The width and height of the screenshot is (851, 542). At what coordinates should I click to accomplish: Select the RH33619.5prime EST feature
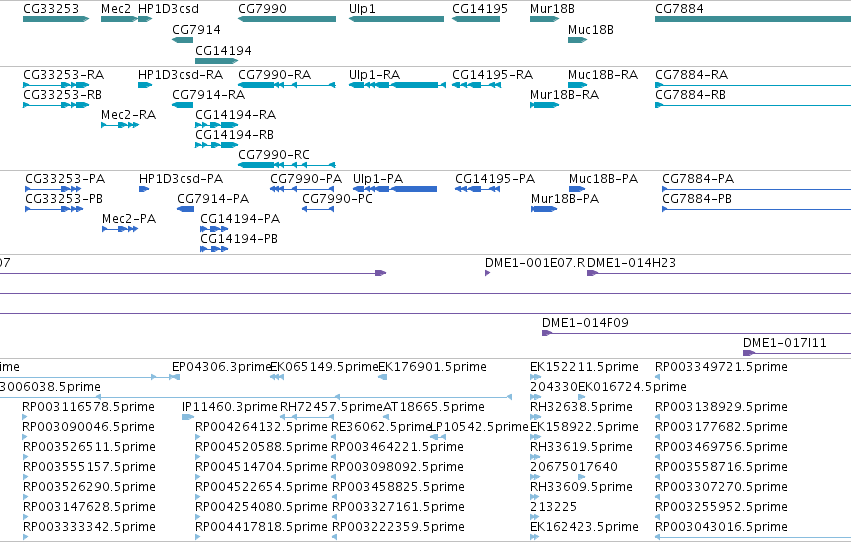tap(536, 457)
